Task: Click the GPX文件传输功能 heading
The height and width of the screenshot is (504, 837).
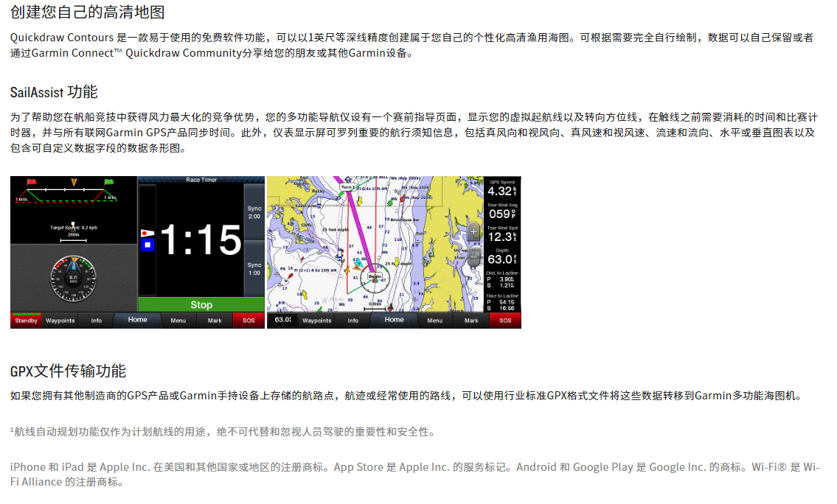Action: coord(69,371)
